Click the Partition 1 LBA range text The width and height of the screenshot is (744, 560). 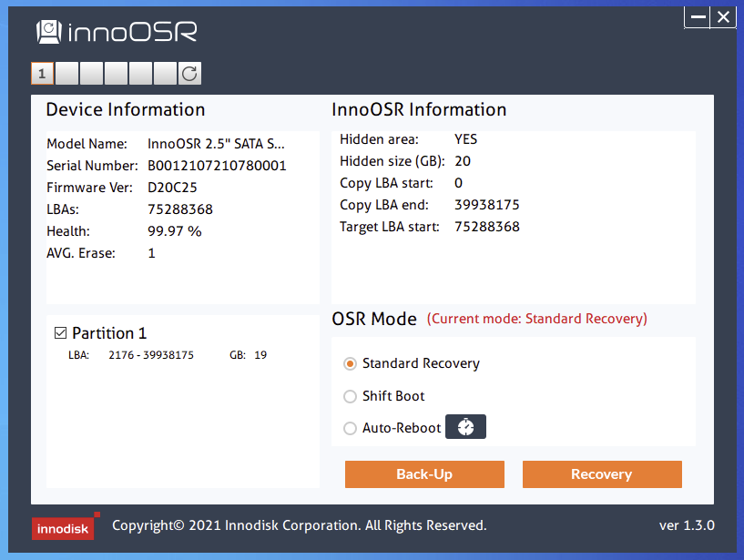(150, 355)
